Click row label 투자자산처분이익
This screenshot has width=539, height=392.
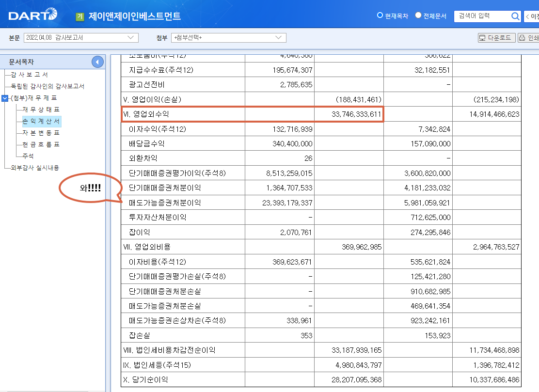click(158, 218)
